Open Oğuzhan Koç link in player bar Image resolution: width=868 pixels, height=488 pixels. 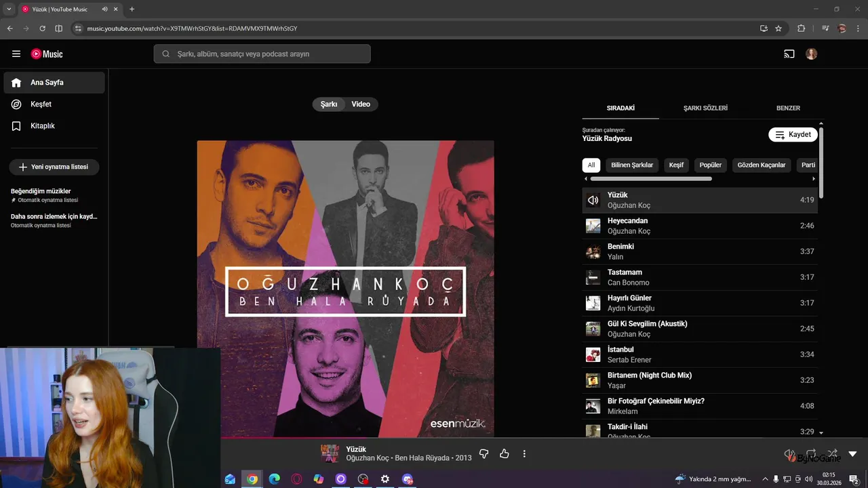pos(368,458)
